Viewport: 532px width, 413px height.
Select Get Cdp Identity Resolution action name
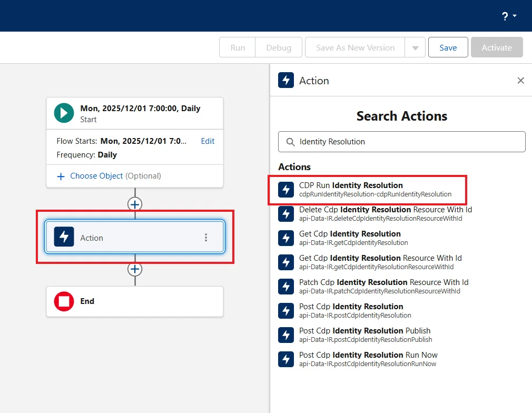[x=350, y=234]
